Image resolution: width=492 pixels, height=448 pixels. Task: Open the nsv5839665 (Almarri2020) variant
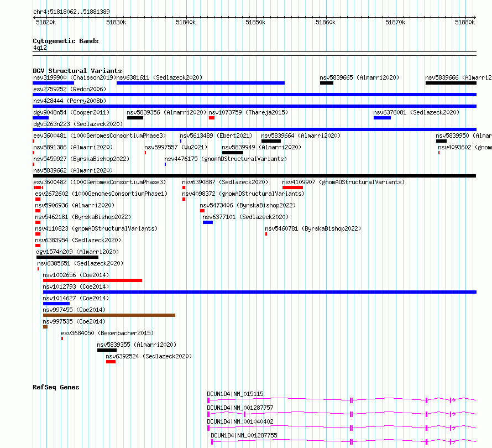click(x=359, y=77)
